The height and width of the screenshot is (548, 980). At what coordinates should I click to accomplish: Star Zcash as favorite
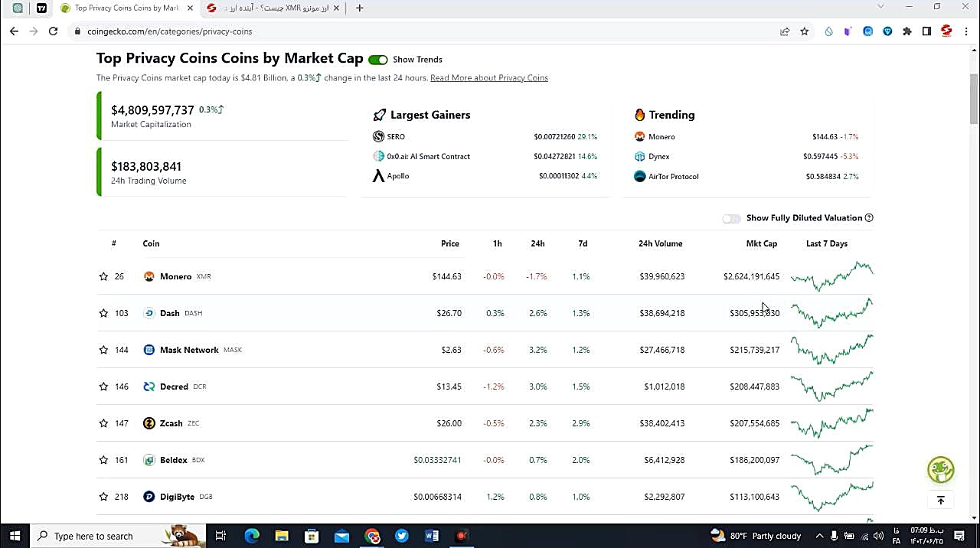coord(103,423)
